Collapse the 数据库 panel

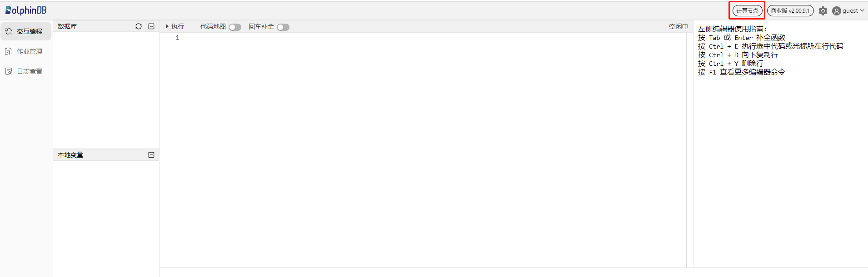coord(151,26)
